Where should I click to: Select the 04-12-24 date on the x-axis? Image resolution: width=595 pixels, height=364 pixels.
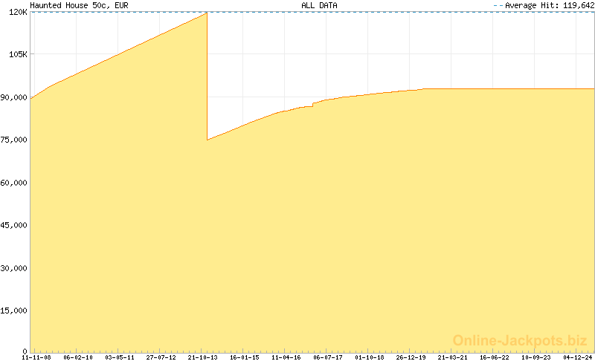click(577, 358)
